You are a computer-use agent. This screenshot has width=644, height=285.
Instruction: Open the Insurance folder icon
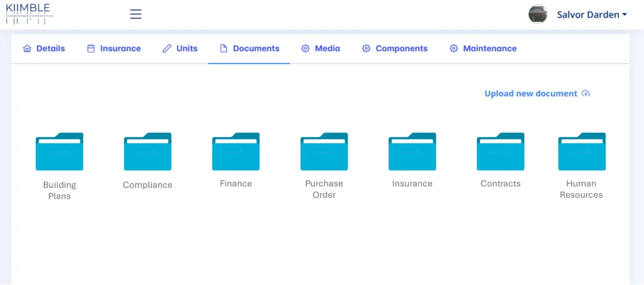[412, 152]
